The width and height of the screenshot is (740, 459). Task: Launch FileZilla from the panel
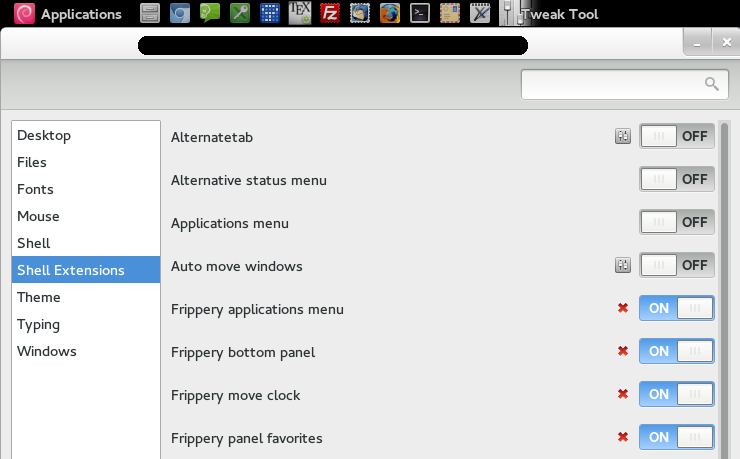[330, 14]
